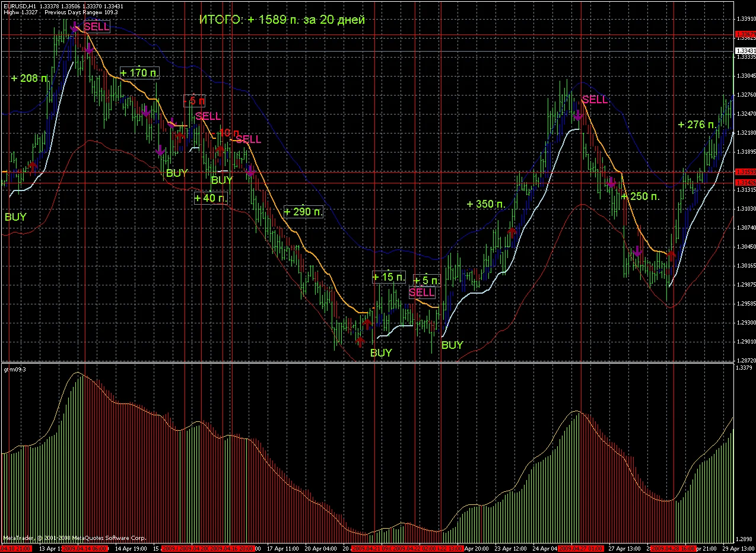Click the boxed SELL label near '+ 5 п.'
The height and width of the screenshot is (553, 756).
[x=422, y=293]
